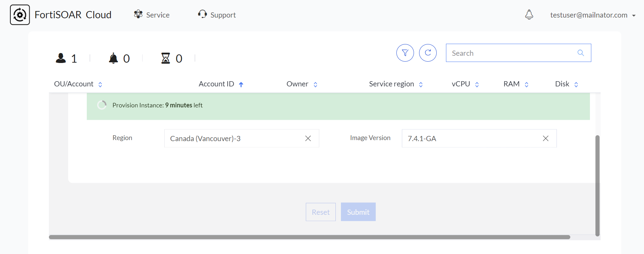The width and height of the screenshot is (644, 254).
Task: Refresh the account list
Action: click(x=428, y=53)
